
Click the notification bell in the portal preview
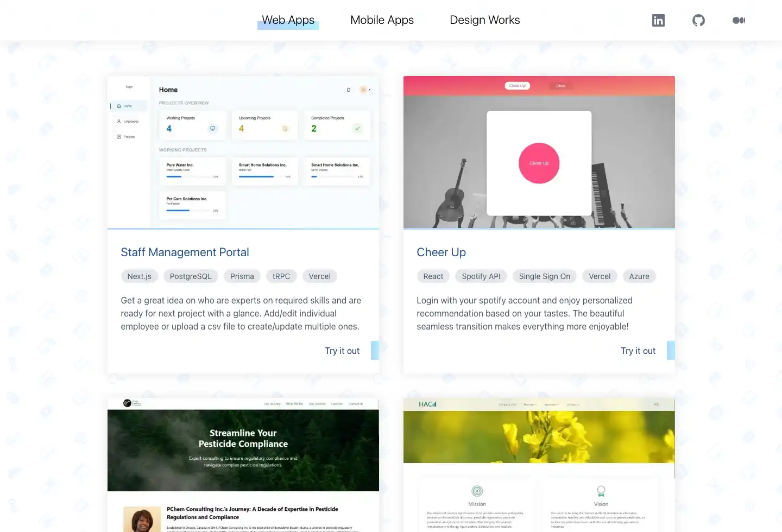349,90
